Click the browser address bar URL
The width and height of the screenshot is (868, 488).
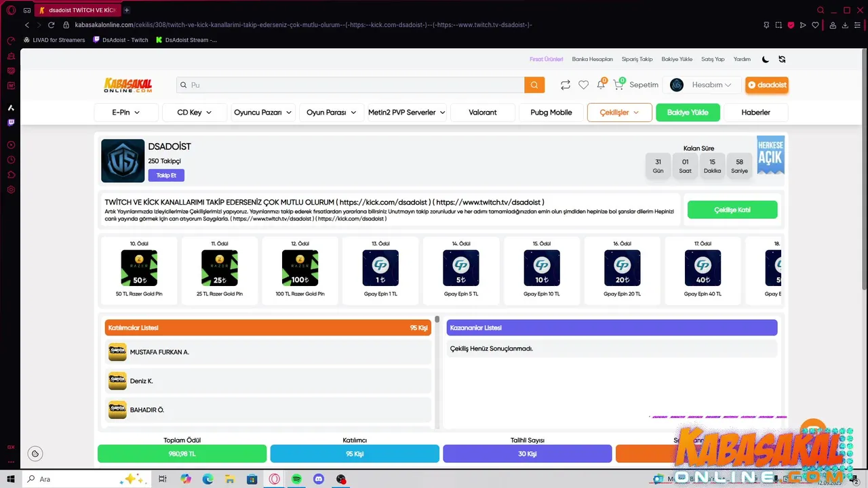click(x=303, y=25)
